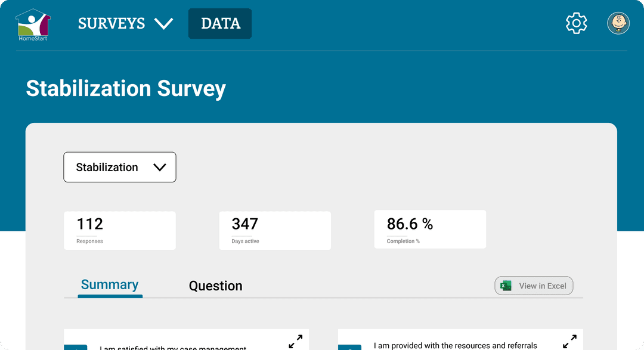Open the settings gear icon
This screenshot has width=644, height=350.
tap(576, 23)
